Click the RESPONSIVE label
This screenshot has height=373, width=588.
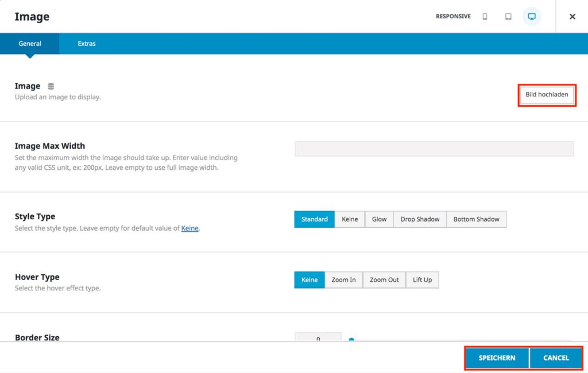tap(453, 17)
